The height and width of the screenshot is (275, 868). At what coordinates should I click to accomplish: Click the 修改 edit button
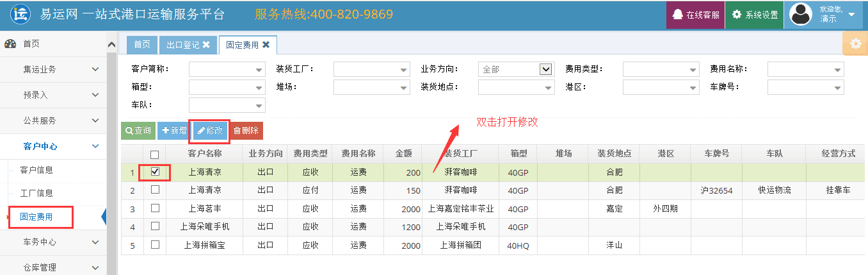point(210,130)
